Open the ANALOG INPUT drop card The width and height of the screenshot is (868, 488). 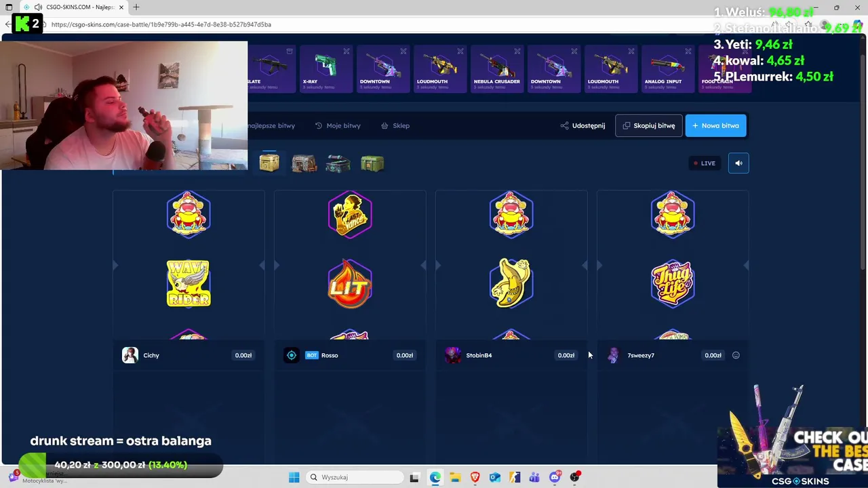click(667, 69)
